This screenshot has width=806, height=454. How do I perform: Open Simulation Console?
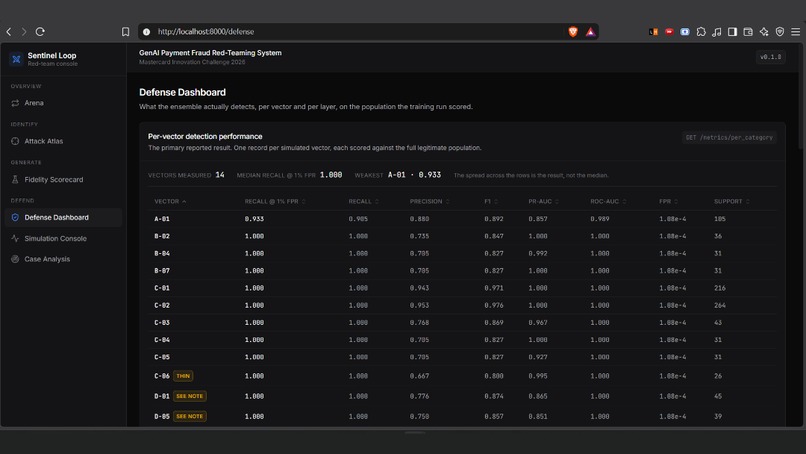click(x=63, y=239)
